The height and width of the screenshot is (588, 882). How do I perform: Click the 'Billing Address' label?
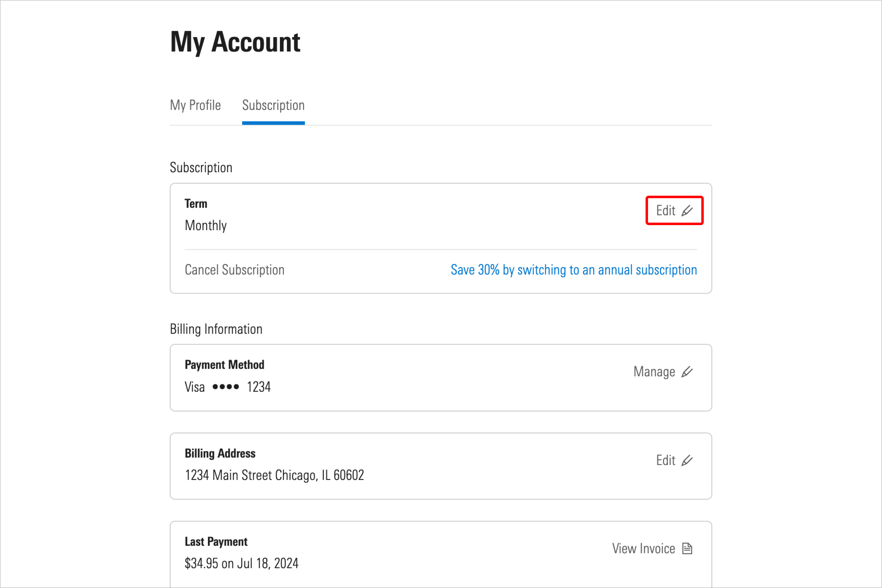[x=220, y=454]
